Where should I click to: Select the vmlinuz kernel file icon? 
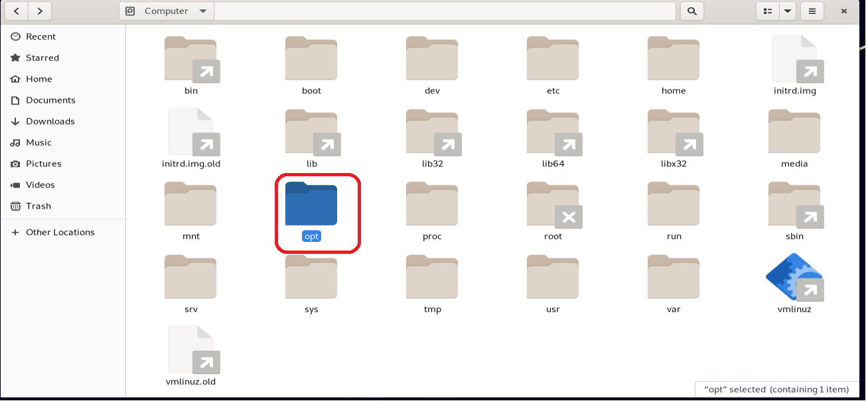tap(795, 277)
